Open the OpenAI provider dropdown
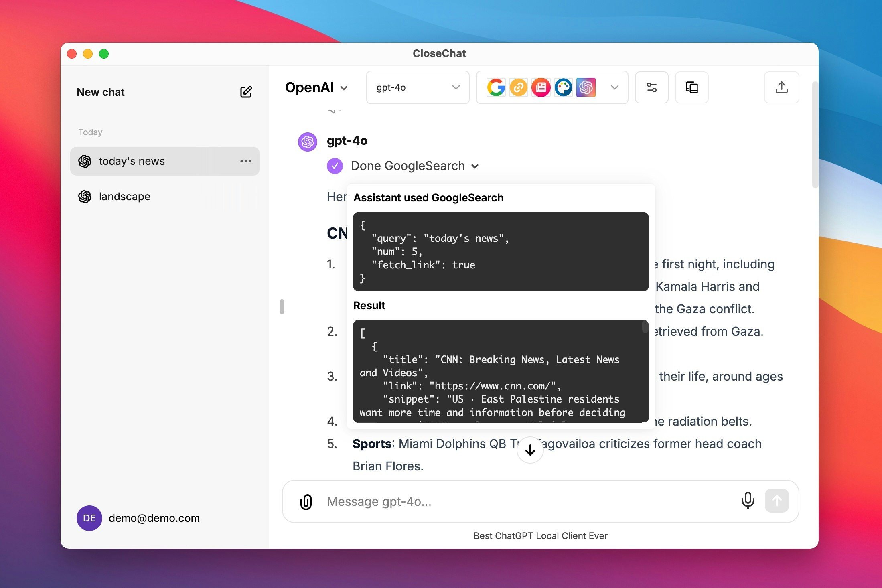 pyautogui.click(x=316, y=87)
